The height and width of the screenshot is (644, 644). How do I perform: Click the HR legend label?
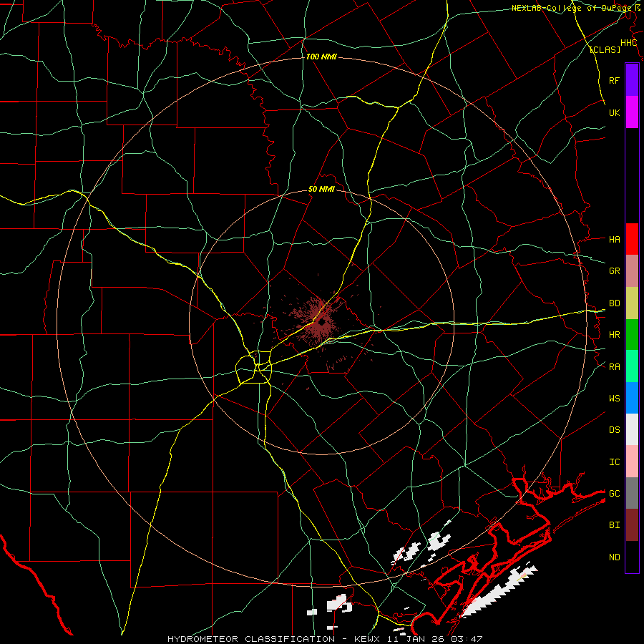(614, 335)
